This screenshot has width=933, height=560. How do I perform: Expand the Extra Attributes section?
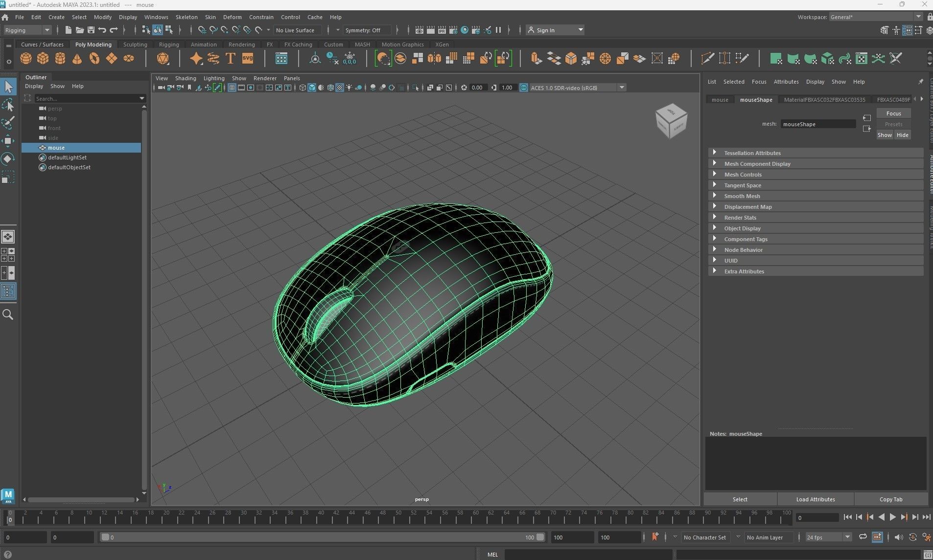[816, 271]
